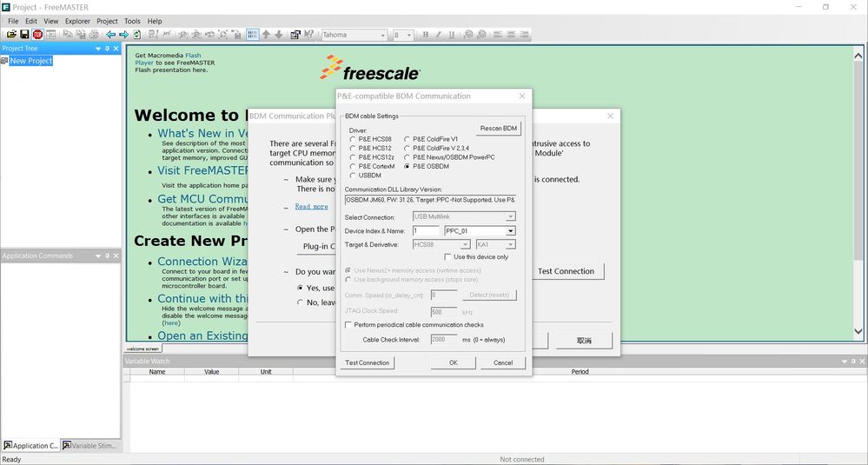Click the grid columns toolbar icon
This screenshot has width=868, height=465.
(x=253, y=34)
